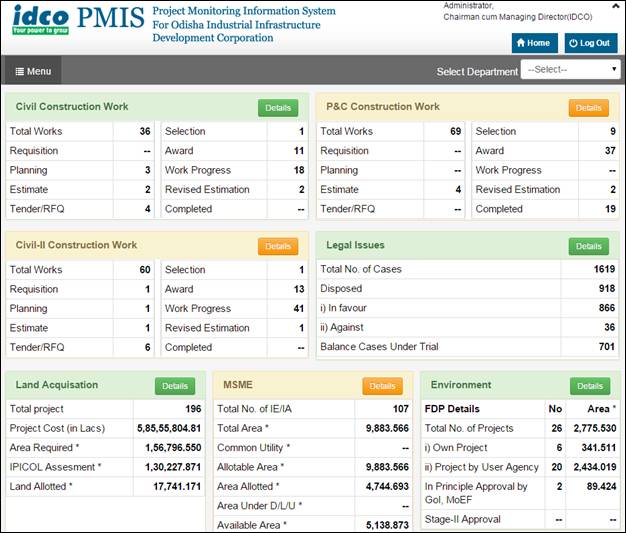Open Details for Land Acquisation
The width and height of the screenshot is (626, 533).
(175, 386)
